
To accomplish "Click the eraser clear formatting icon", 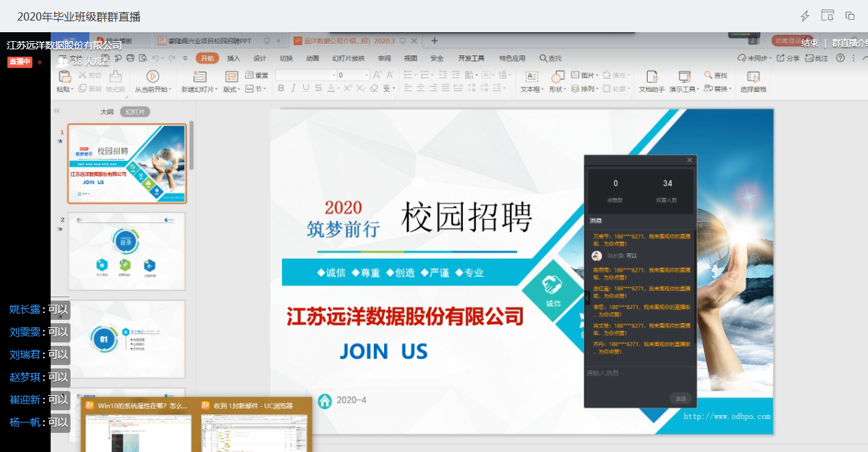I will pos(374,88).
